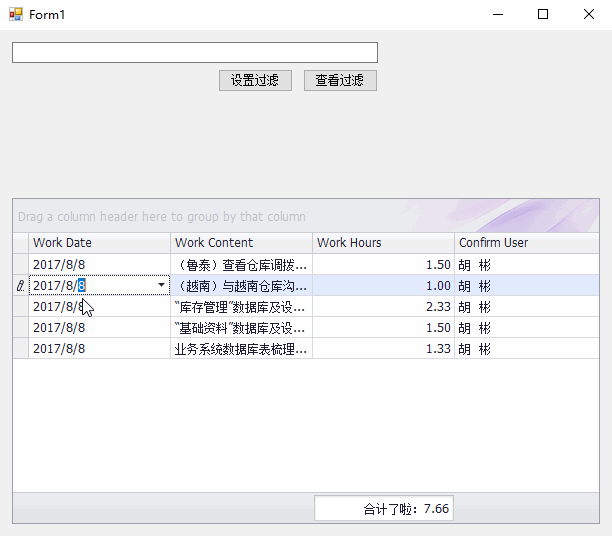The height and width of the screenshot is (536, 612).
Task: Click Work Hours value 1.00
Action: [x=383, y=286]
